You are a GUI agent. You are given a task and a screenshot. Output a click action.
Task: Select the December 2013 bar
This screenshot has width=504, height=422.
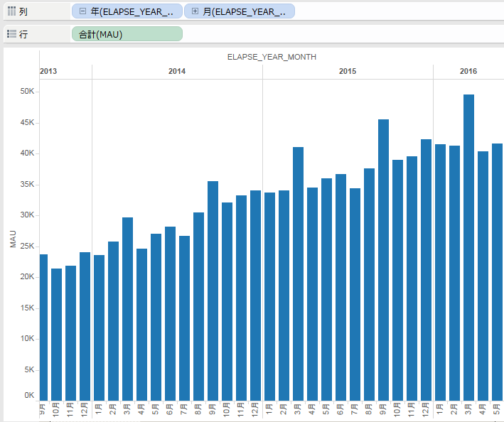pyautogui.click(x=85, y=327)
